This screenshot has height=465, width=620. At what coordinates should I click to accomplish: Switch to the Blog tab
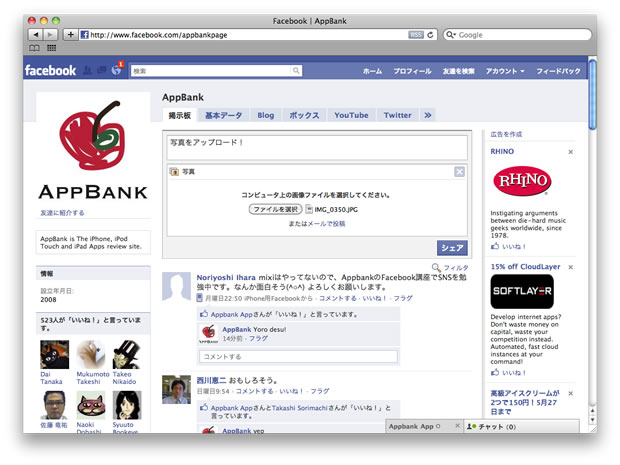[265, 115]
